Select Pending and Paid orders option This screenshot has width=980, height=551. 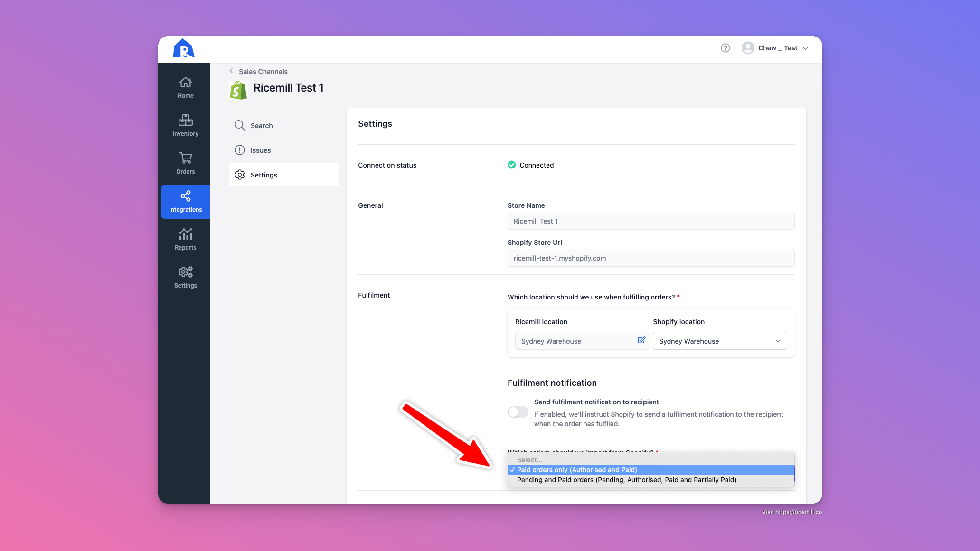[626, 480]
